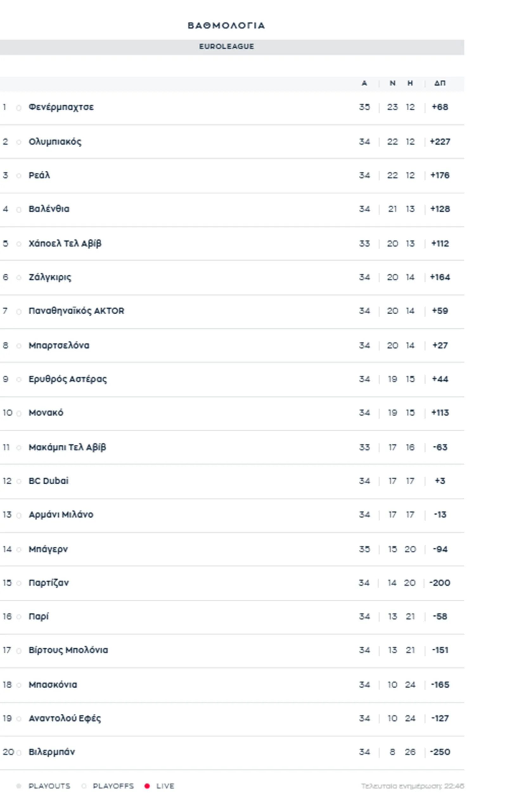Click the status circle beside Ολυμπιακός
Screen dimensions: 507x812
19,142
